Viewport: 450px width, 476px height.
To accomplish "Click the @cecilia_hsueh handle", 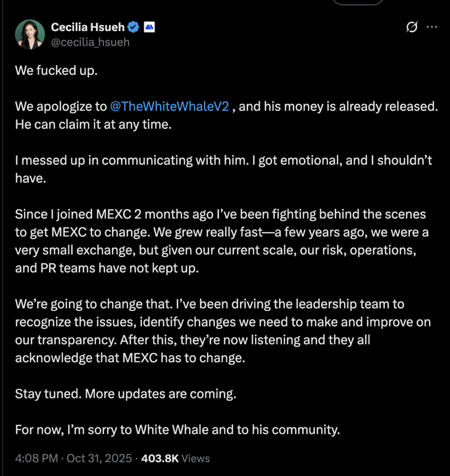I will [x=90, y=42].
